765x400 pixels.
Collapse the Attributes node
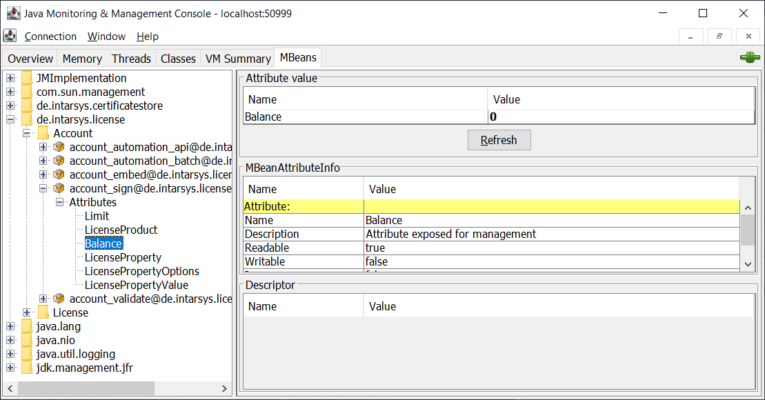pos(59,202)
